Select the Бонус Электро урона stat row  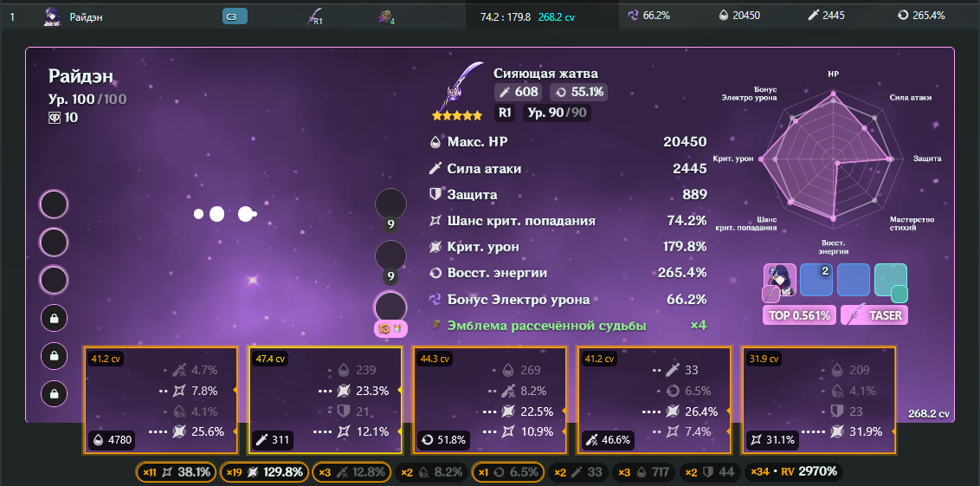tap(569, 300)
